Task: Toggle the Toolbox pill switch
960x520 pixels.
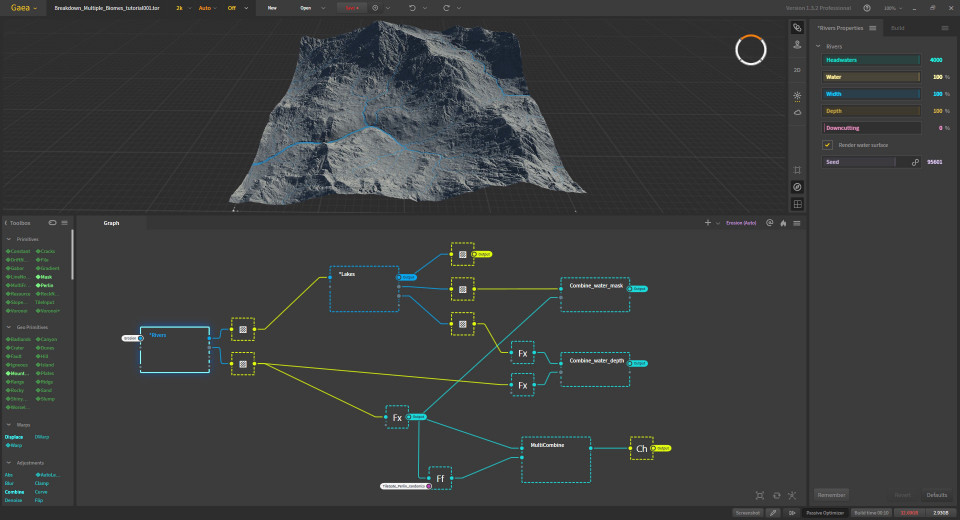Action: [x=52, y=223]
